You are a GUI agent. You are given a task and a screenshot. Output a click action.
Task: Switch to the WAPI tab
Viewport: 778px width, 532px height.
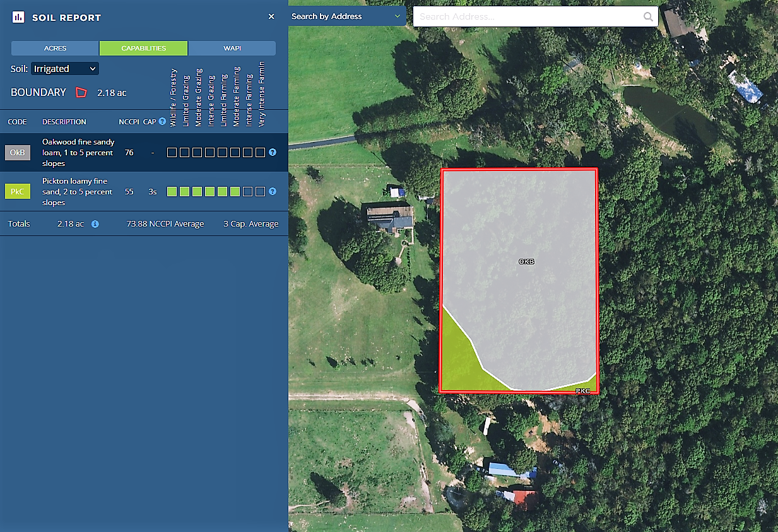point(232,49)
